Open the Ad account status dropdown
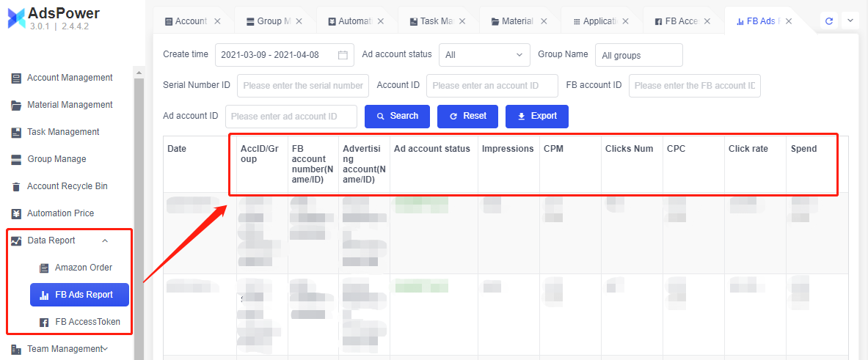 point(484,55)
